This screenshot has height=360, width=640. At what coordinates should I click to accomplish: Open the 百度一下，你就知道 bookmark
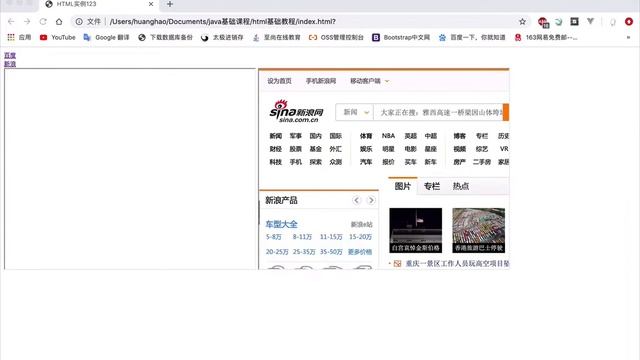472,38
